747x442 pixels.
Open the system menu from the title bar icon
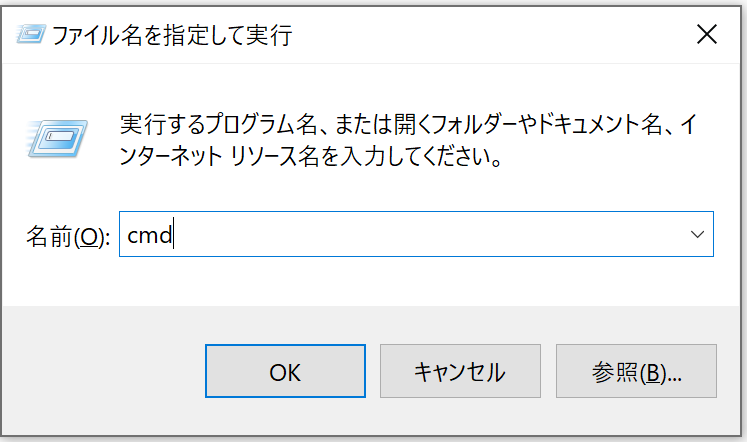(x=30, y=34)
